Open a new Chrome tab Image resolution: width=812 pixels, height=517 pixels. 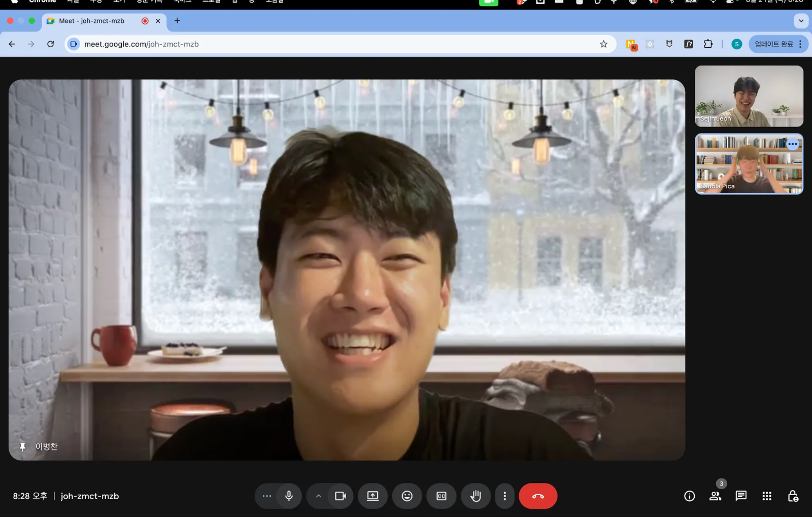click(x=177, y=21)
